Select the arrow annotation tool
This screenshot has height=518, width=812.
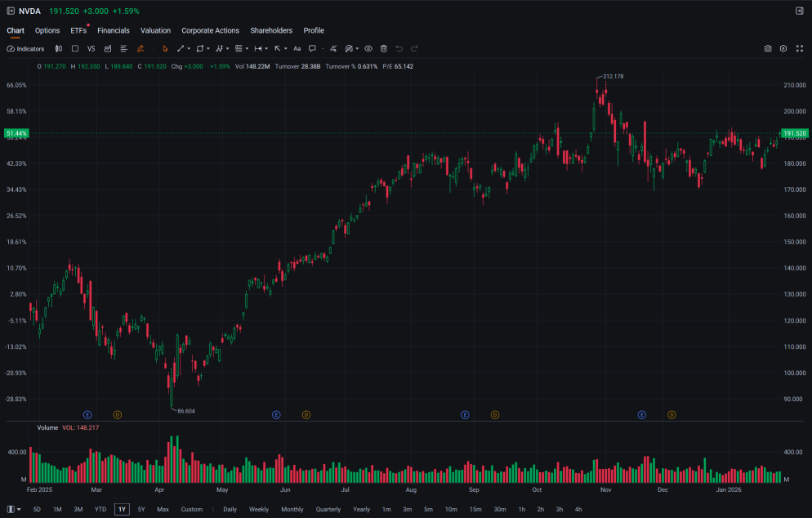[278, 49]
